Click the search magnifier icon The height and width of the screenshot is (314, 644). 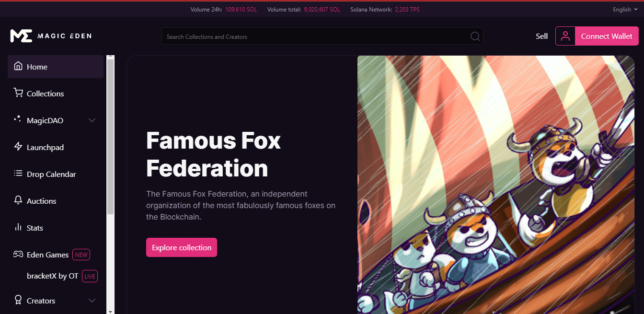[475, 36]
